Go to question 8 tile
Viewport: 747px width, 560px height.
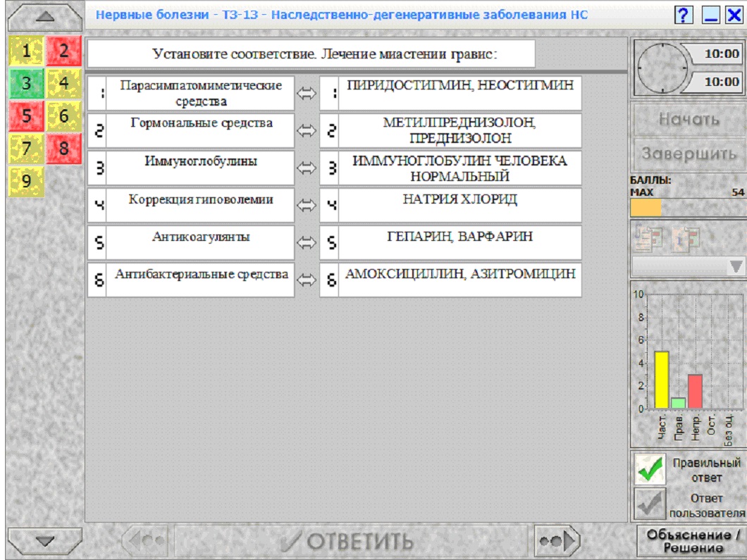[64, 149]
